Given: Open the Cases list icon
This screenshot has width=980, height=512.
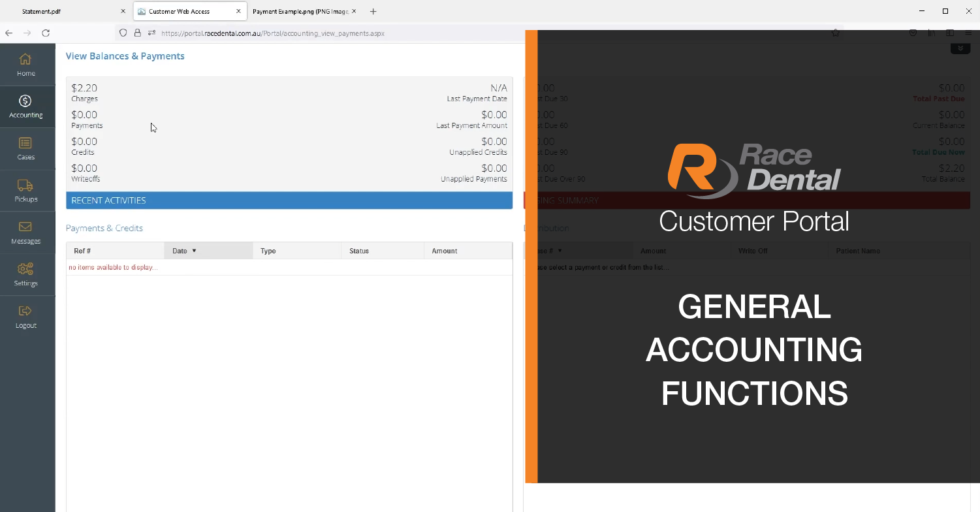Looking at the screenshot, I should click(x=25, y=143).
